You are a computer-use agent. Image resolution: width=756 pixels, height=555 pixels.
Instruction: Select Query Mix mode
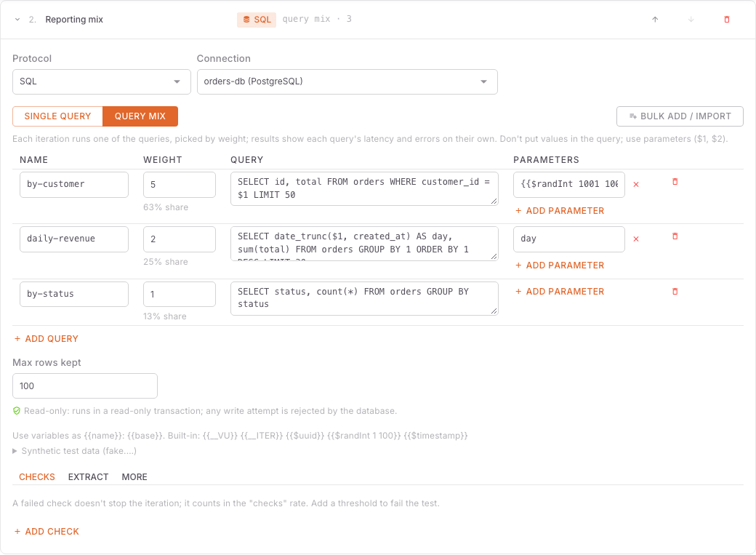coord(140,116)
